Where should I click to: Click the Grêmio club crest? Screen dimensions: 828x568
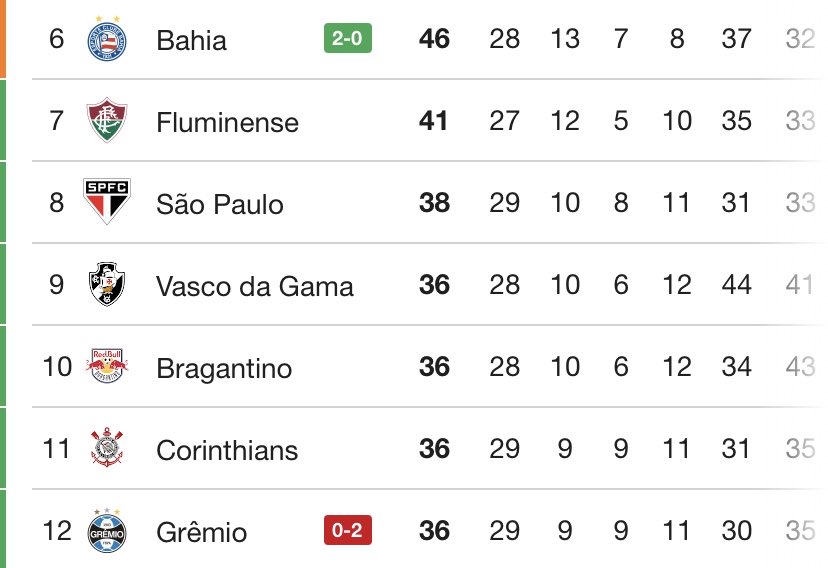coord(106,531)
